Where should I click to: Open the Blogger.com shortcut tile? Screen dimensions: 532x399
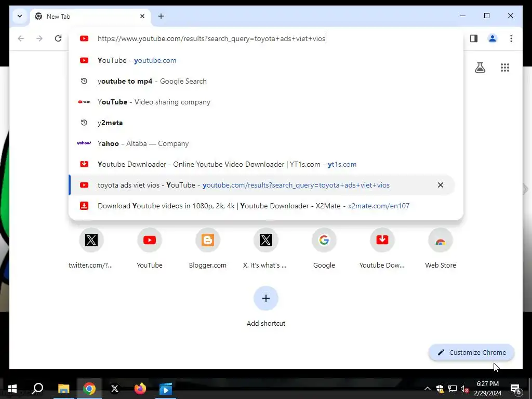click(208, 248)
